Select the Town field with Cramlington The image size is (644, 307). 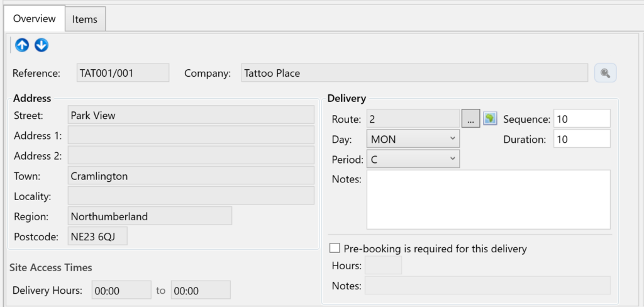click(x=191, y=176)
